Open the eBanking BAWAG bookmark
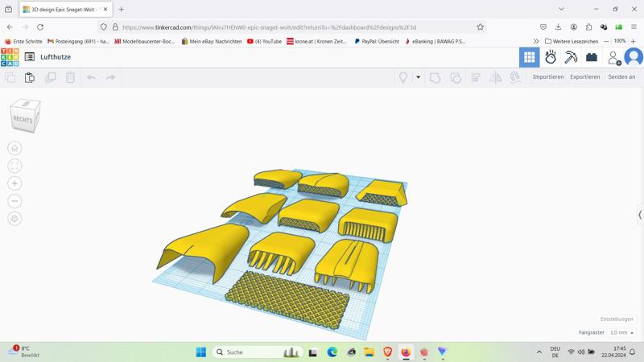 pyautogui.click(x=435, y=42)
